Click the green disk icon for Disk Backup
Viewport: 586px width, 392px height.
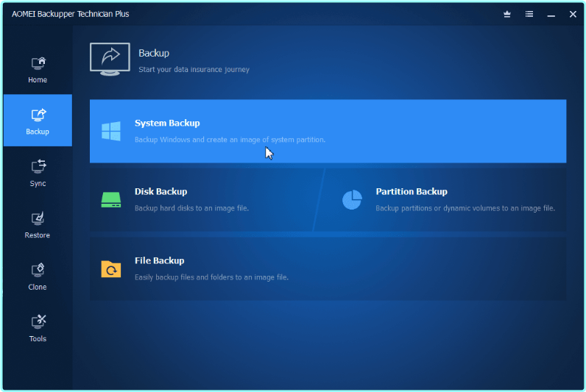pyautogui.click(x=111, y=200)
